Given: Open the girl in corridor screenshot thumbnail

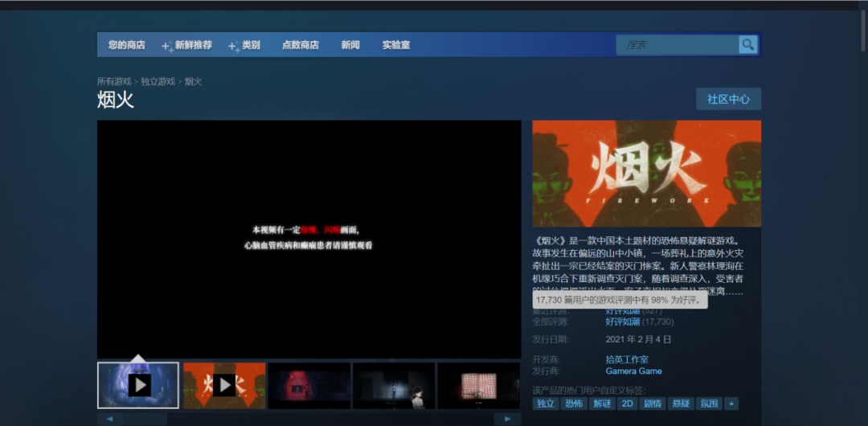Looking at the screenshot, I should click(394, 385).
